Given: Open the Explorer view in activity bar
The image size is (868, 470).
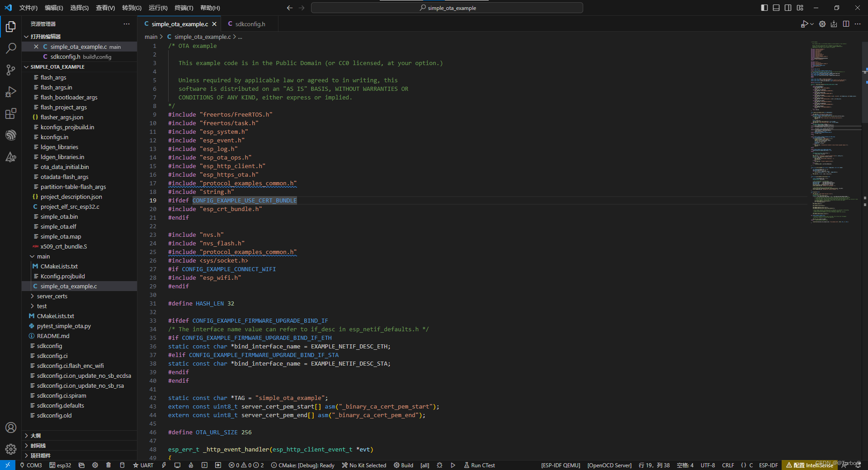Looking at the screenshot, I should [11, 27].
